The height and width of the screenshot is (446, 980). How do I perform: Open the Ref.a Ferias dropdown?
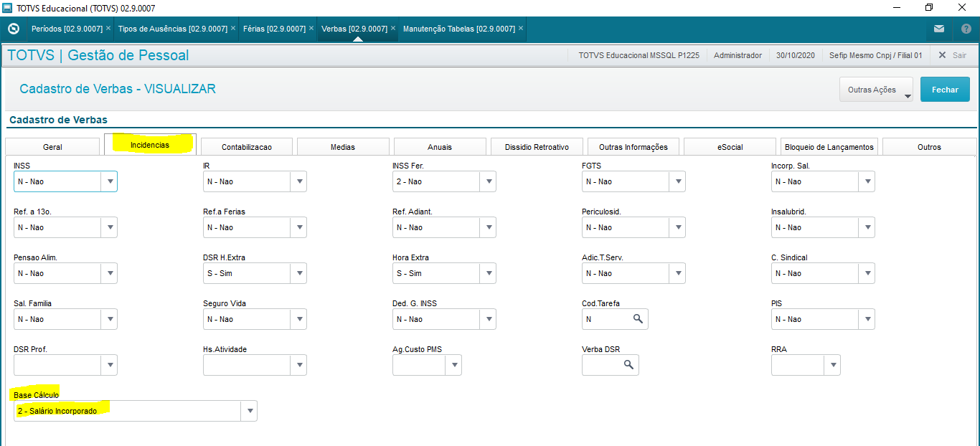click(299, 227)
